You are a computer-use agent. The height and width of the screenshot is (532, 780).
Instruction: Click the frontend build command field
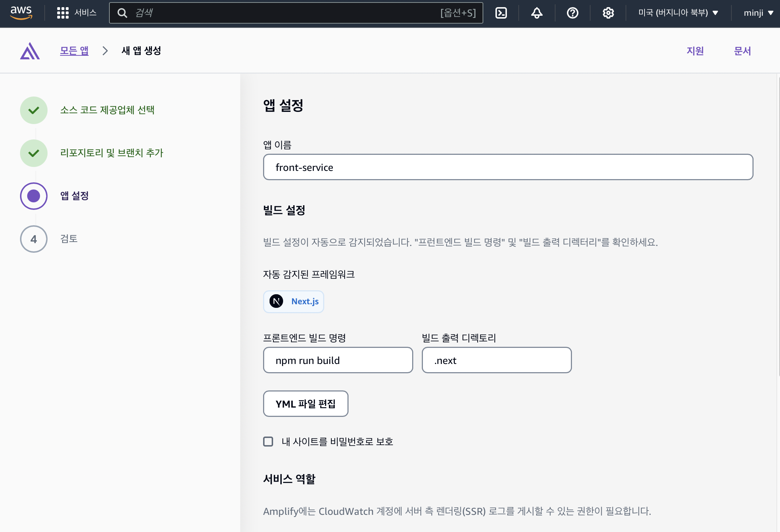click(x=338, y=360)
